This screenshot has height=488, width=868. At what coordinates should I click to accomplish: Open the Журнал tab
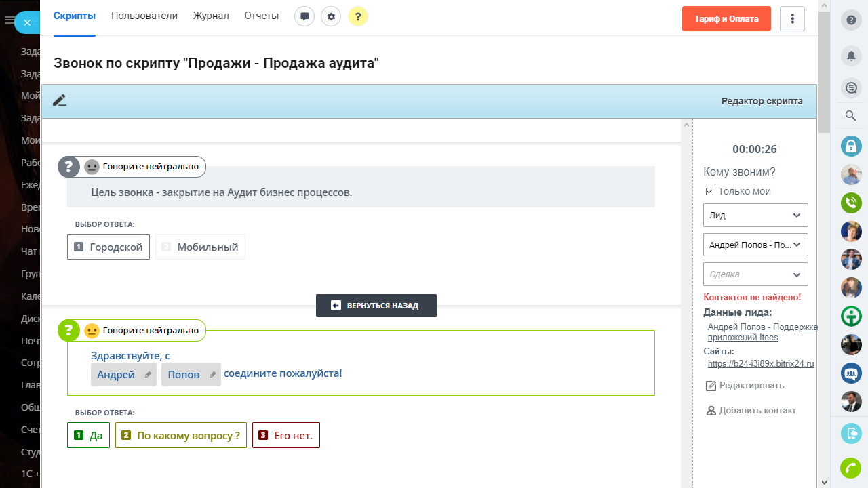[x=211, y=16]
